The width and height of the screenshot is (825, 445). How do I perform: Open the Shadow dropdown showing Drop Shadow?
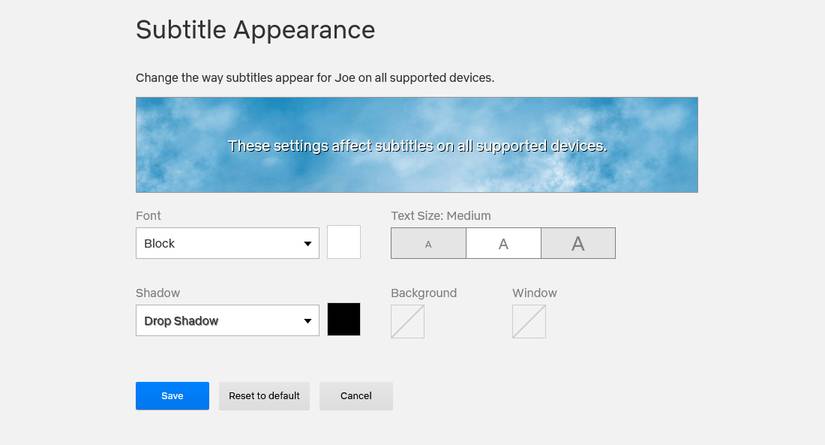tap(227, 320)
